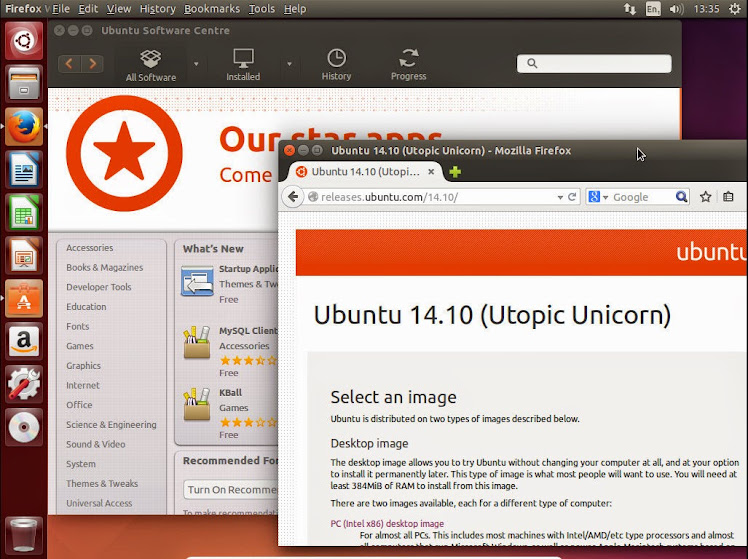Click the Firefox launcher icon
Viewport: 748px width, 559px height.
pyautogui.click(x=24, y=126)
